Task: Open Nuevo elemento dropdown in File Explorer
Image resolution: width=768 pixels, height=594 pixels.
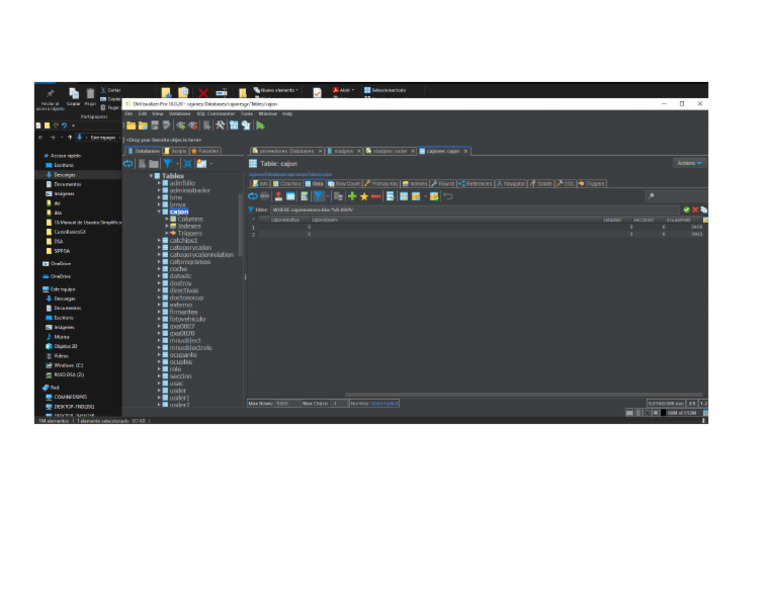Action: 276,90
